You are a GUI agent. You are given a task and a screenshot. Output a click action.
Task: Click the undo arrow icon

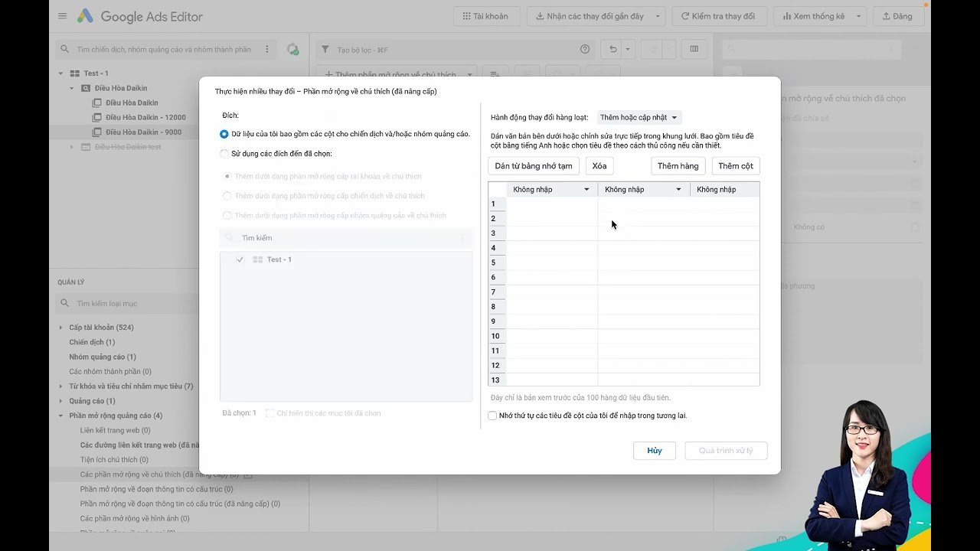(612, 49)
